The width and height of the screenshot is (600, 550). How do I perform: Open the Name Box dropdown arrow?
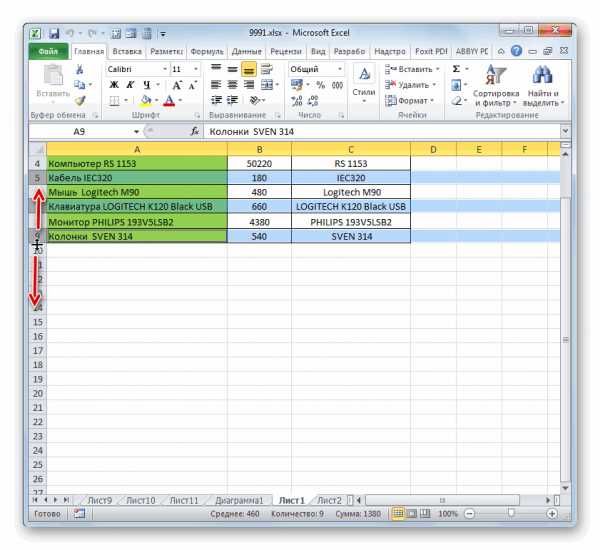coord(136,132)
